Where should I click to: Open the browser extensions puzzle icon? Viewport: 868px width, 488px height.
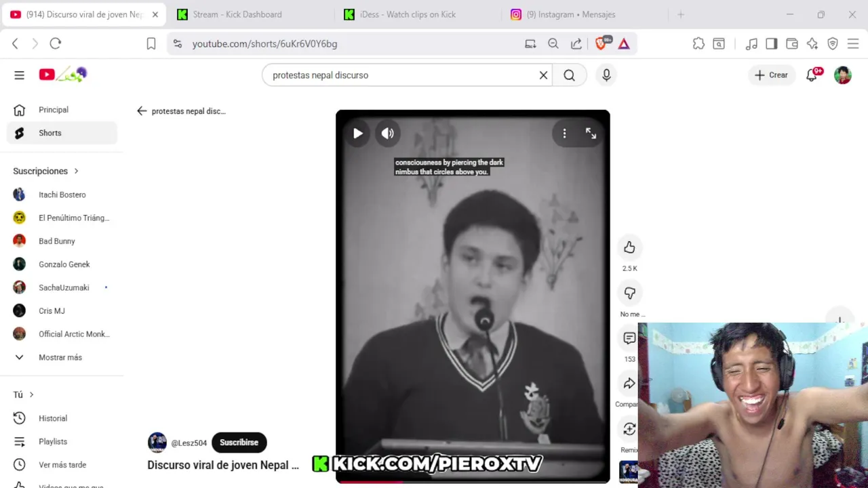tap(698, 43)
